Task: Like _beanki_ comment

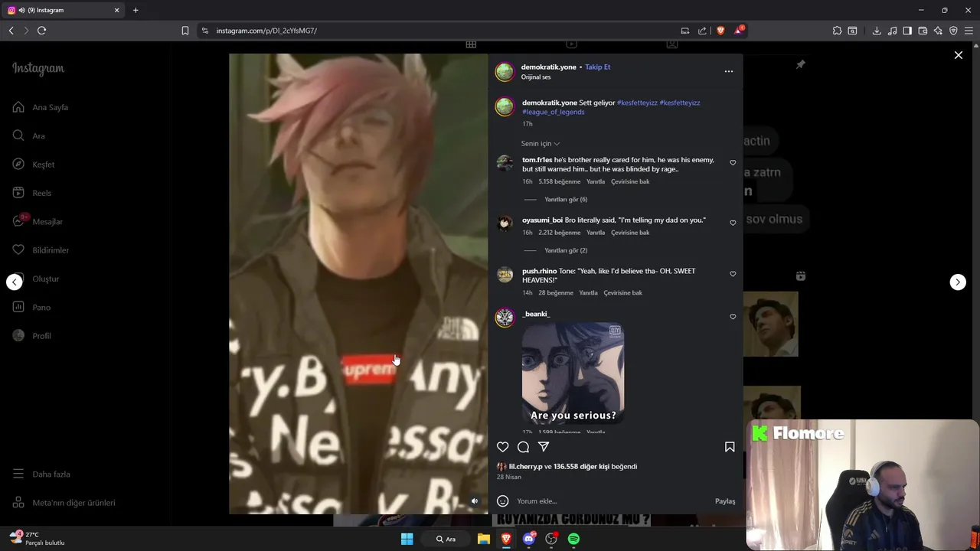Action: (x=733, y=317)
